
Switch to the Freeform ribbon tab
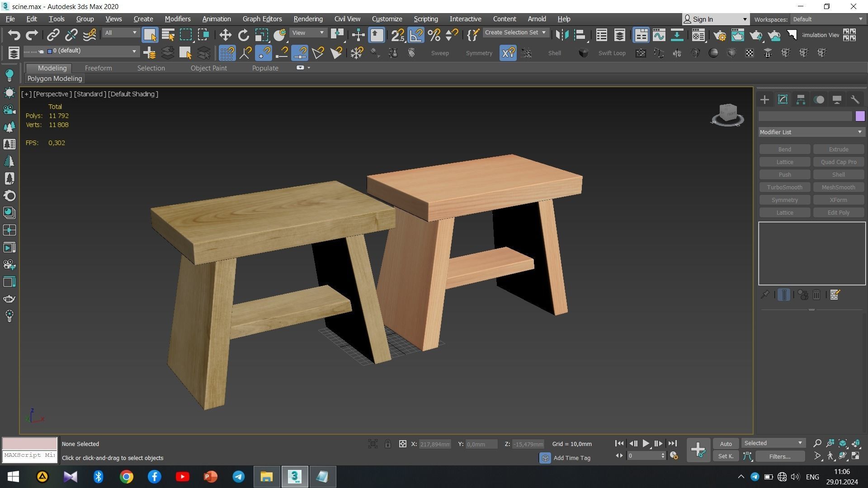click(98, 68)
